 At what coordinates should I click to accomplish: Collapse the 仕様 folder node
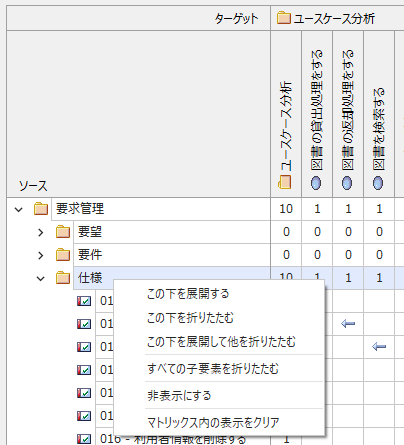pyautogui.click(x=41, y=278)
